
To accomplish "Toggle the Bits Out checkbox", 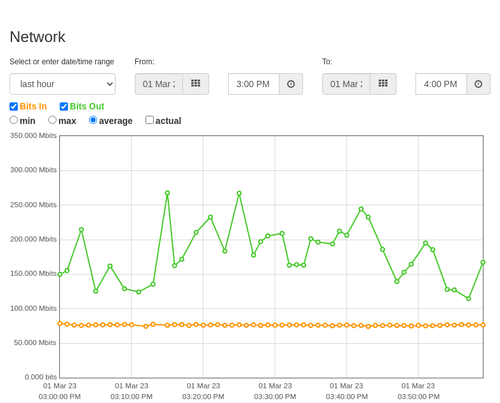I will 64,106.
